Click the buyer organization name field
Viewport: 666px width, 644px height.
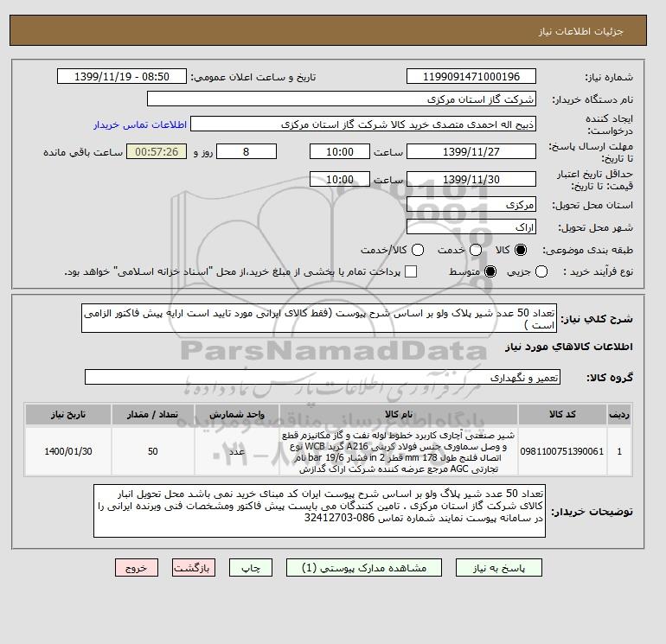point(341,99)
